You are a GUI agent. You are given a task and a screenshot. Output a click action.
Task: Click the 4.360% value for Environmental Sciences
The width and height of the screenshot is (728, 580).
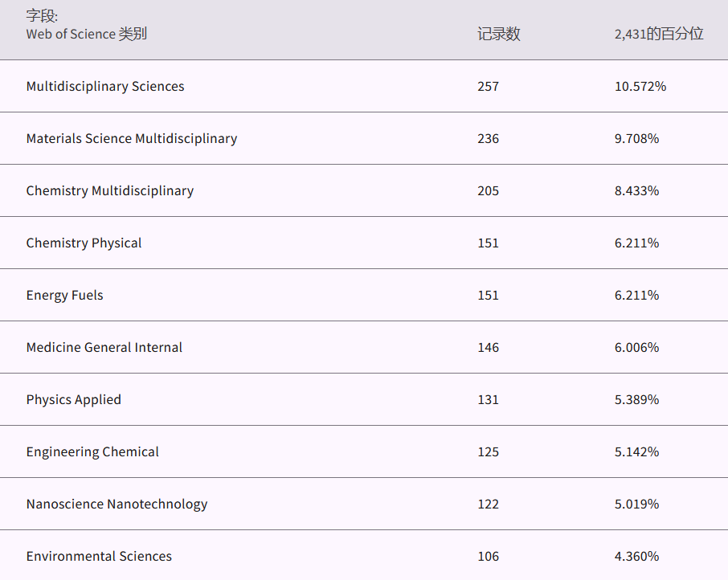pos(636,556)
